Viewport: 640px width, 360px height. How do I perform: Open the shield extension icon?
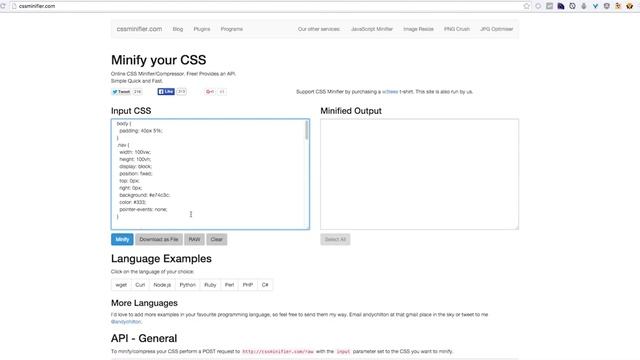click(607, 6)
